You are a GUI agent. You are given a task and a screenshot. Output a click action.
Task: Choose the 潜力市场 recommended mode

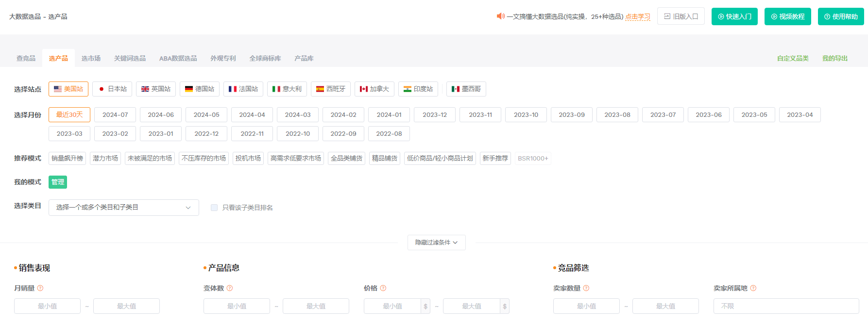[x=105, y=159]
